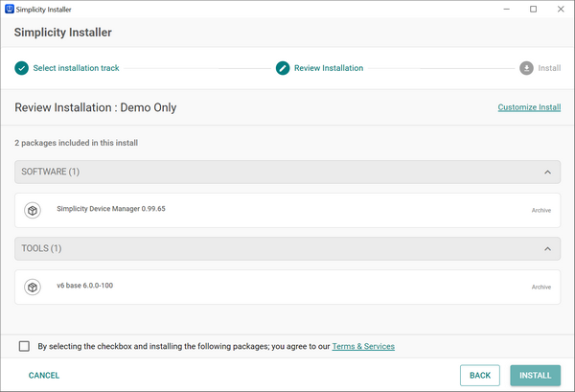The height and width of the screenshot is (392, 575).
Task: Close the Simplicity Installer window
Action: coord(561,10)
